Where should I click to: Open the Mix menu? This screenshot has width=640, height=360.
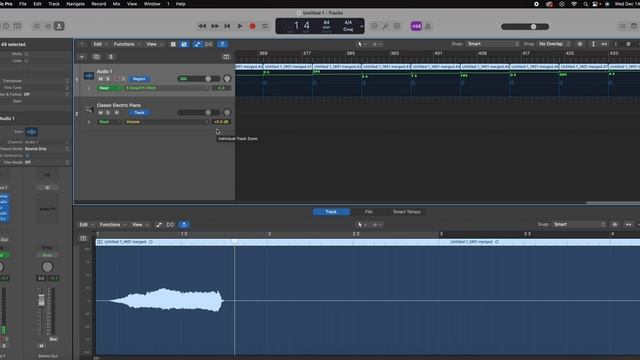(x=116, y=4)
